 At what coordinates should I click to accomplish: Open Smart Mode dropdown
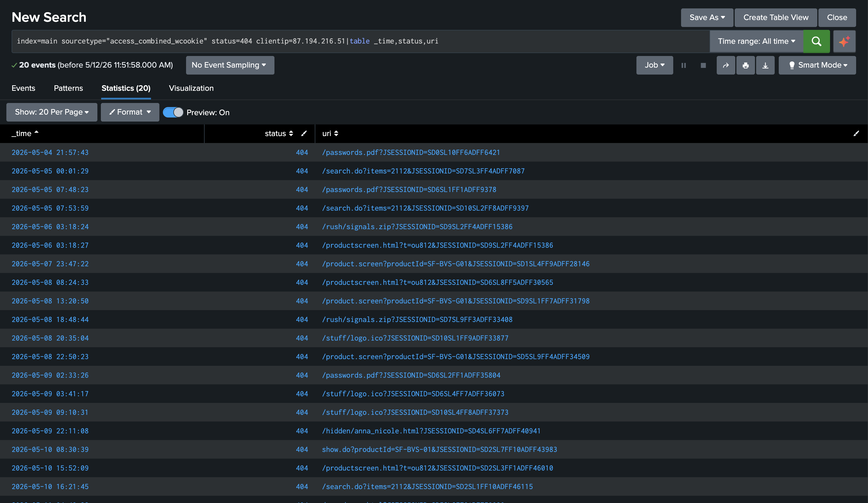point(817,65)
